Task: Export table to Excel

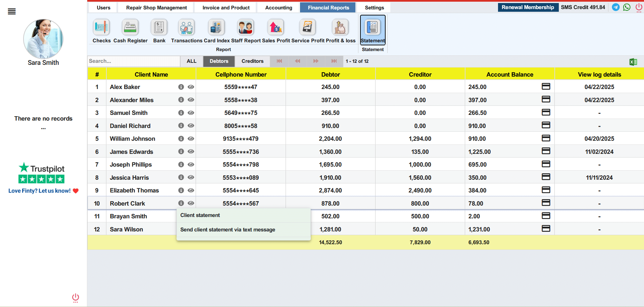Action: pos(633,62)
